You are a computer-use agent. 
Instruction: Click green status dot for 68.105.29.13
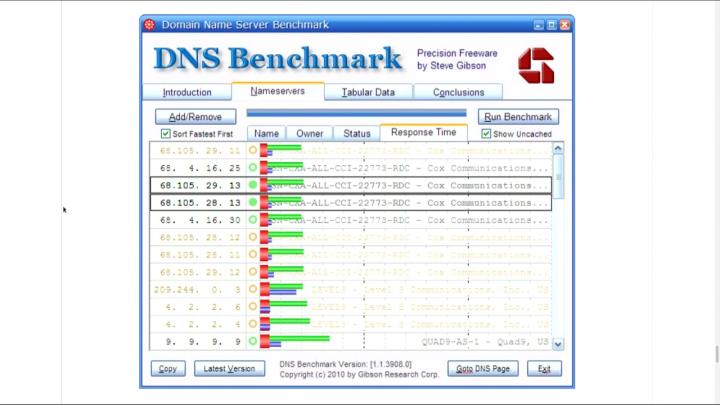pos(253,185)
